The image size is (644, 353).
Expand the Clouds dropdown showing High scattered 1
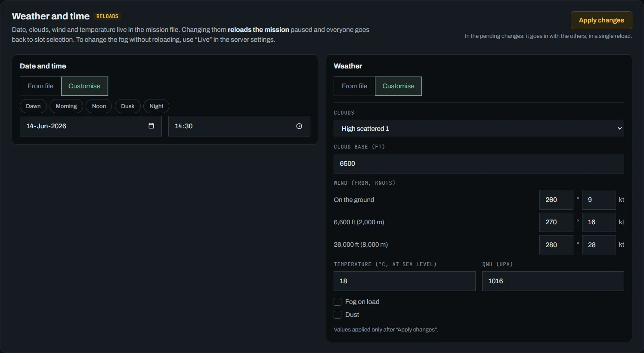tap(479, 128)
